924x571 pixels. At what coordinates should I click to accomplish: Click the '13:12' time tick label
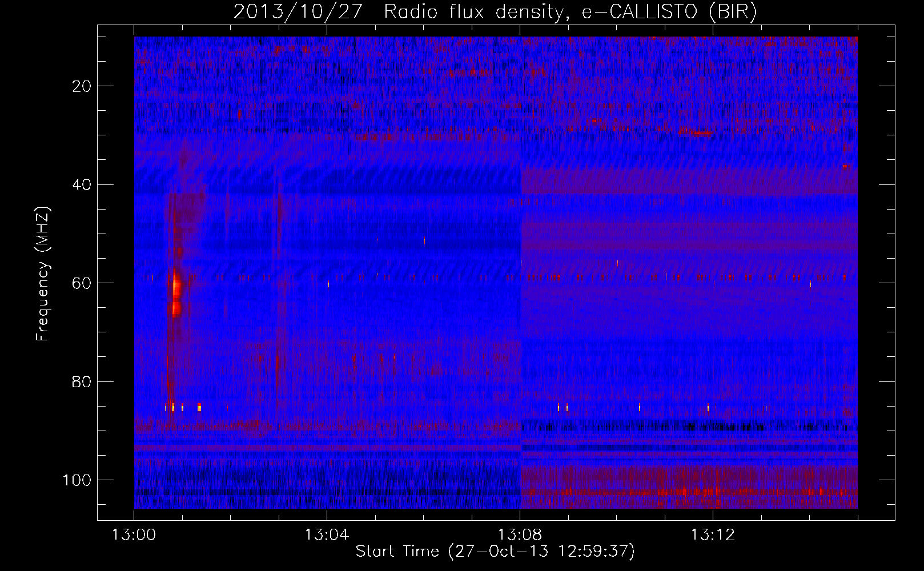713,535
